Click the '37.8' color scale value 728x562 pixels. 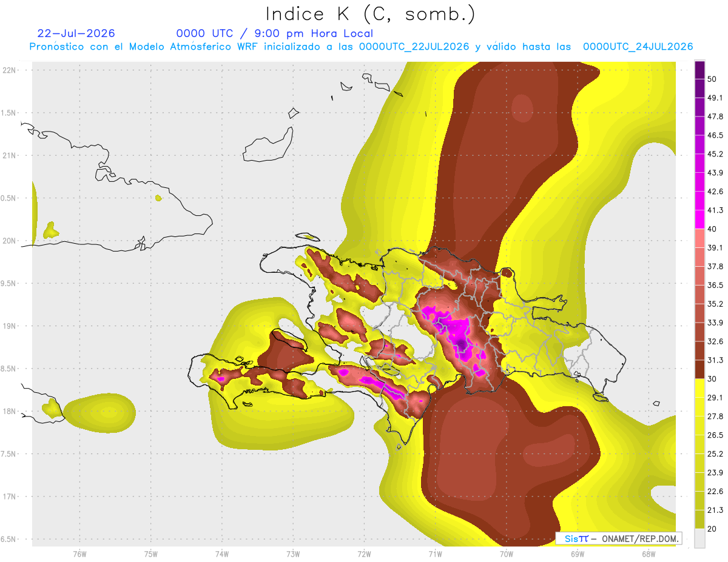715,266
